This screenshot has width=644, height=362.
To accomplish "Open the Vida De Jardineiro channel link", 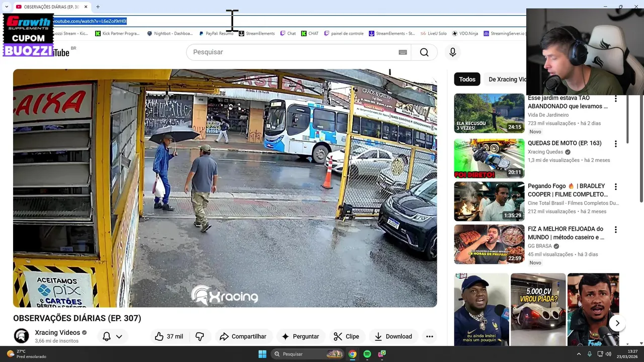I will [x=548, y=115].
